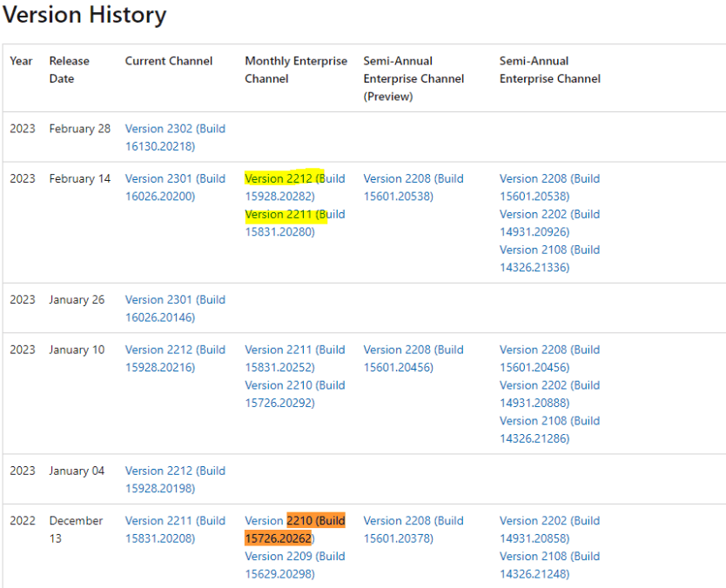Click the "Version History" page heading

[84, 15]
